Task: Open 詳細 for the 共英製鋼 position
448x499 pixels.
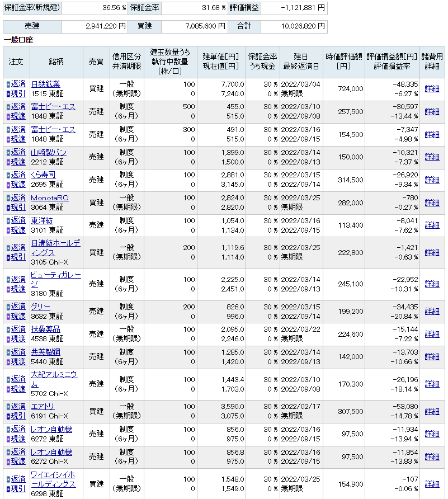Action: (432, 357)
